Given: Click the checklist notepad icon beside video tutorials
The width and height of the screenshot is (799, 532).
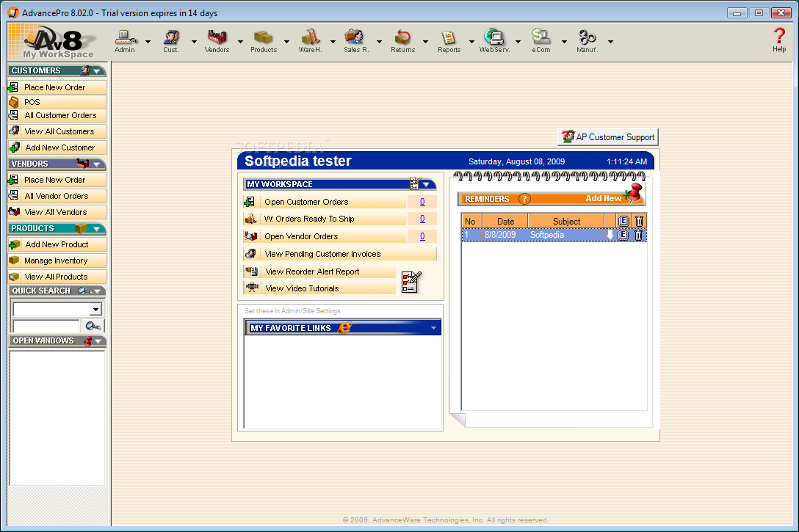Looking at the screenshot, I should [411, 282].
